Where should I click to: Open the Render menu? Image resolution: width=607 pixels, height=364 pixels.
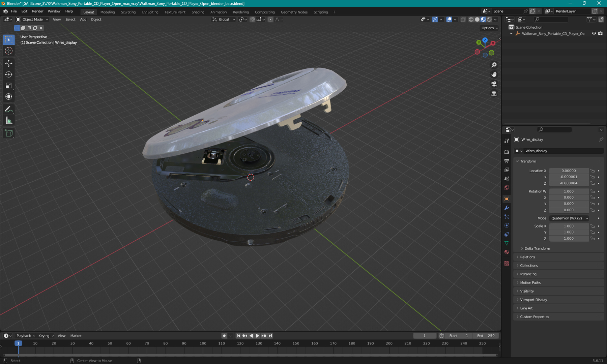point(38,11)
